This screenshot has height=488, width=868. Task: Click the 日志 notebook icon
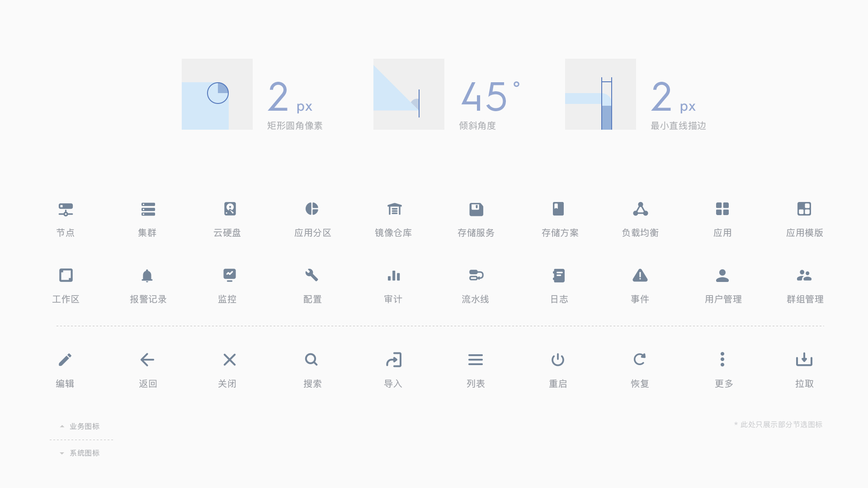point(559,276)
